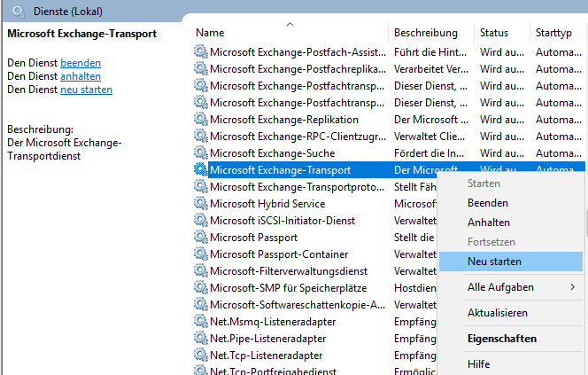Screen dimensions: 588x375
Task: Select Microsoft Exchange-Transportproto... service
Action: 297,187
